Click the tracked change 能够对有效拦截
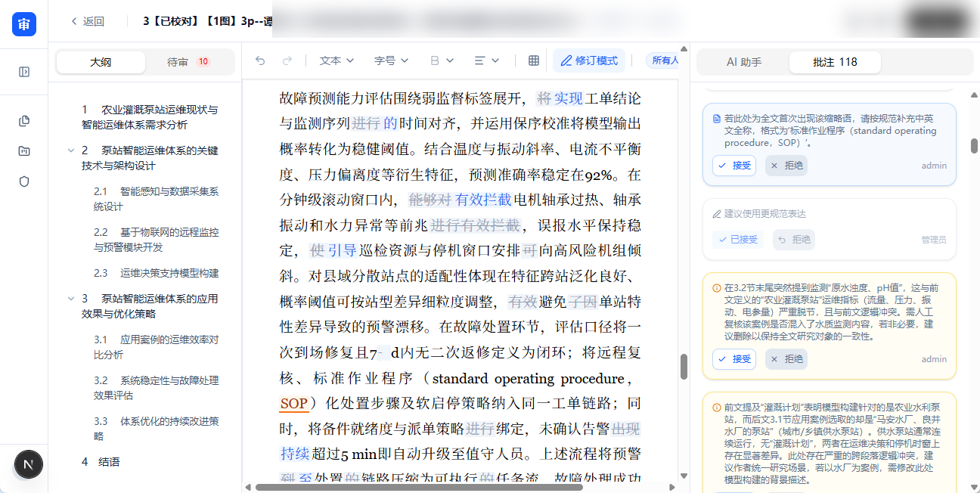 click(x=460, y=200)
